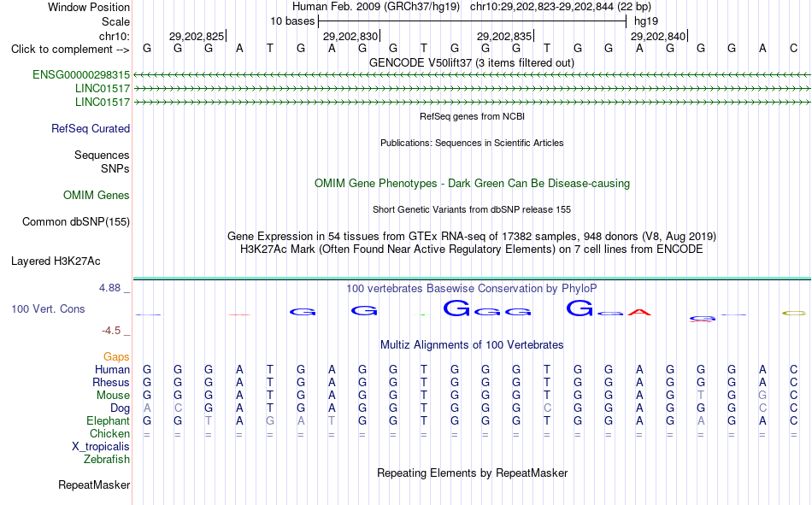Click the chr10:29,202,823-29,202,844 position text
Screen dimensions: 812x505
coord(561,7)
